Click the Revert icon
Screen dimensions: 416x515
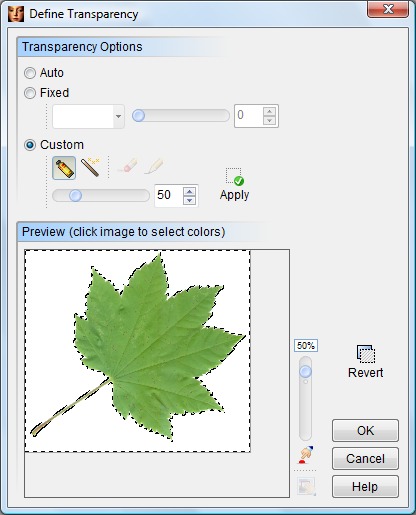[366, 354]
